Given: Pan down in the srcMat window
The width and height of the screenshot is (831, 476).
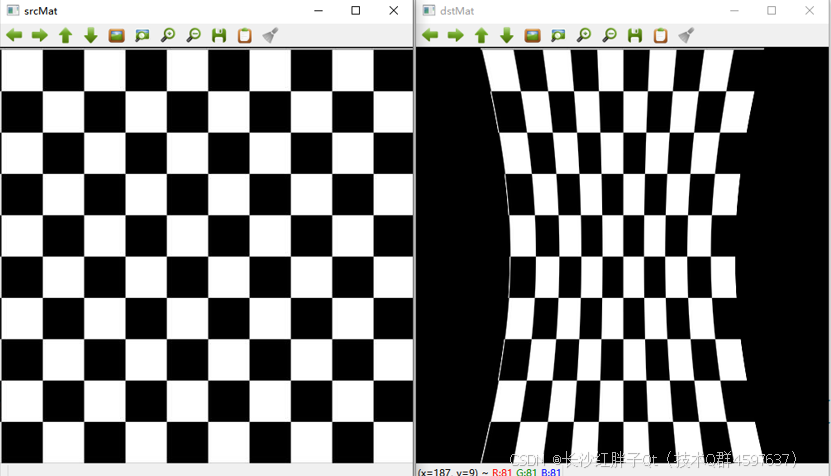Looking at the screenshot, I should [91, 35].
